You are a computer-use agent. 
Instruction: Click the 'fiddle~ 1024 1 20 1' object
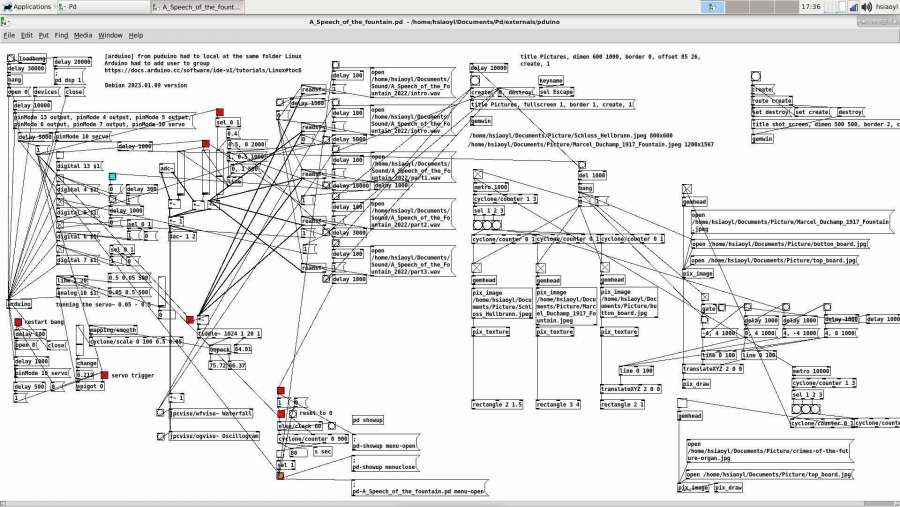pos(229,333)
